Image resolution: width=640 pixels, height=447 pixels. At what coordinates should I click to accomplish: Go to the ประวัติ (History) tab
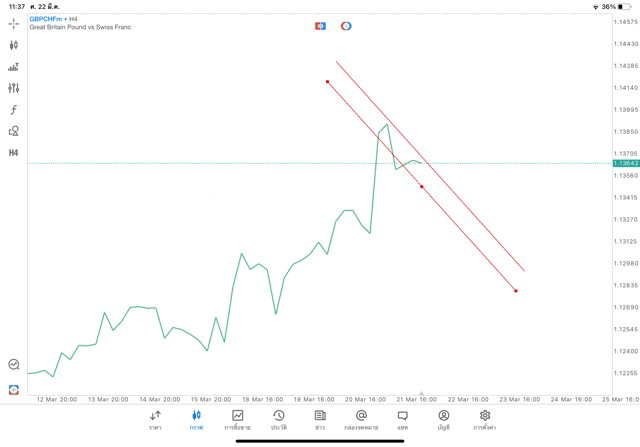coord(279,420)
